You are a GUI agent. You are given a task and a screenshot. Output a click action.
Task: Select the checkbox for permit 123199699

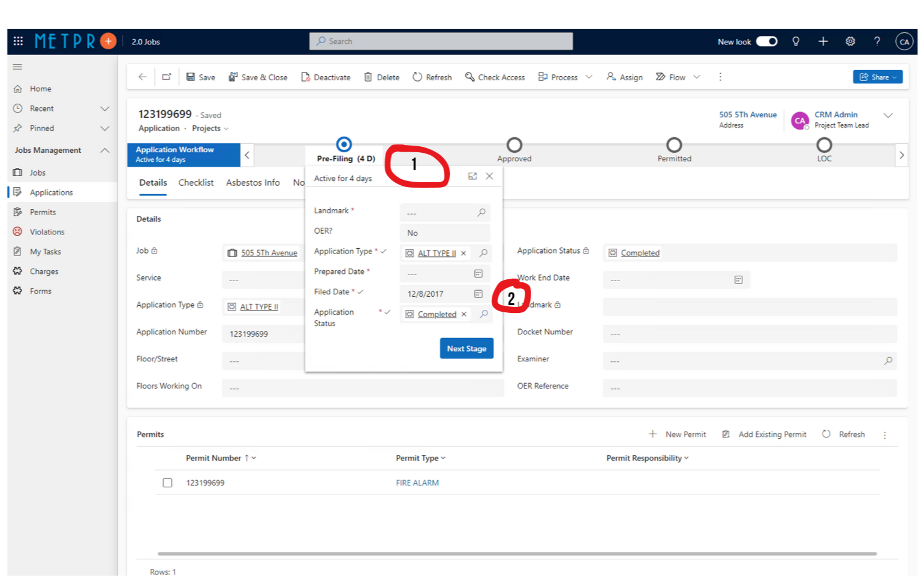tap(167, 483)
